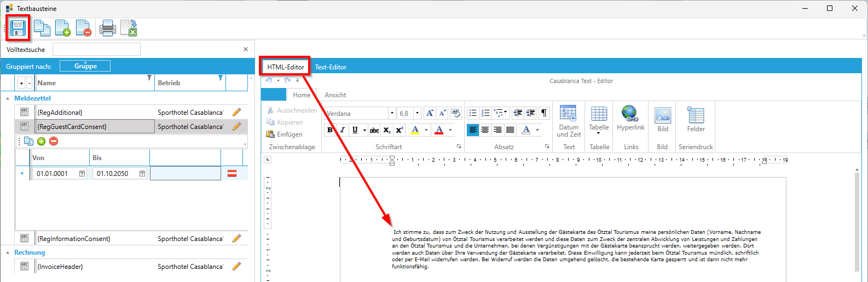Align paragraph left
Viewport: 868px width, 282px height.
(x=473, y=130)
